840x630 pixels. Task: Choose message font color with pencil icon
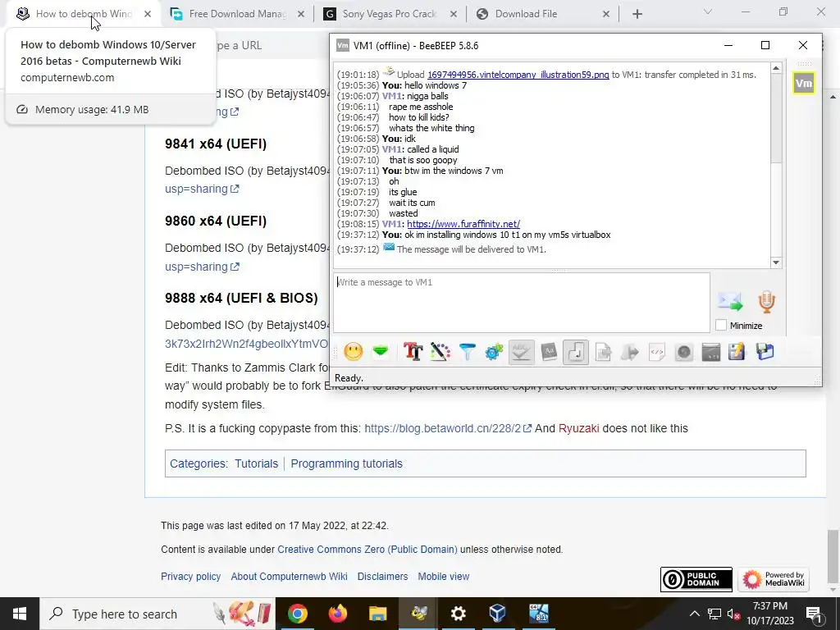click(441, 352)
